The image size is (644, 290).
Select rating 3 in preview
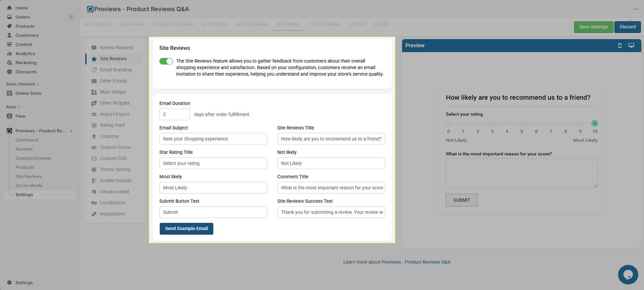coord(492,123)
